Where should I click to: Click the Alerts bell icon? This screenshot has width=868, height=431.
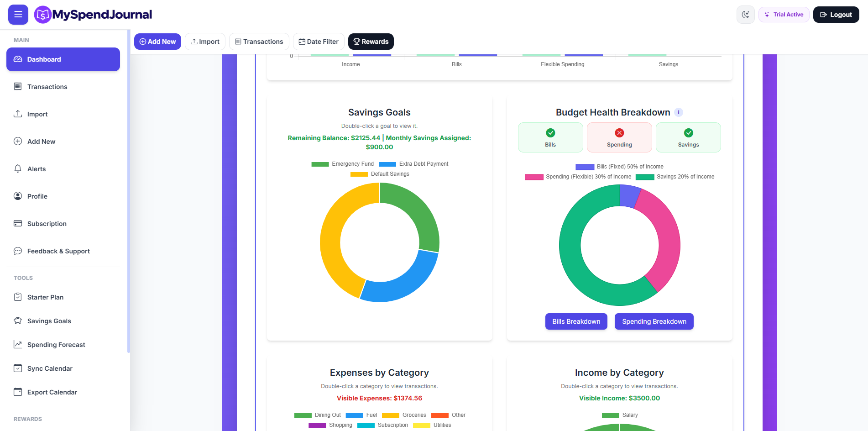pyautogui.click(x=18, y=168)
